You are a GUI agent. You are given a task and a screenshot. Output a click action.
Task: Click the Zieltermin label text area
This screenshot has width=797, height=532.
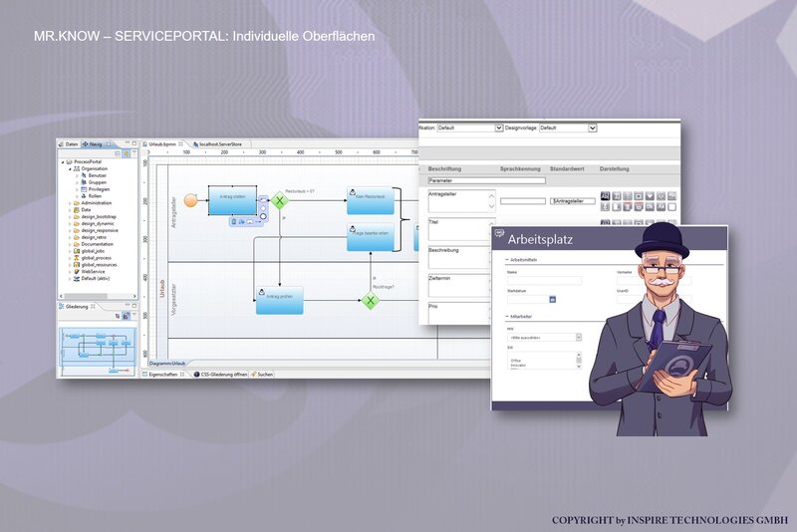(458, 286)
